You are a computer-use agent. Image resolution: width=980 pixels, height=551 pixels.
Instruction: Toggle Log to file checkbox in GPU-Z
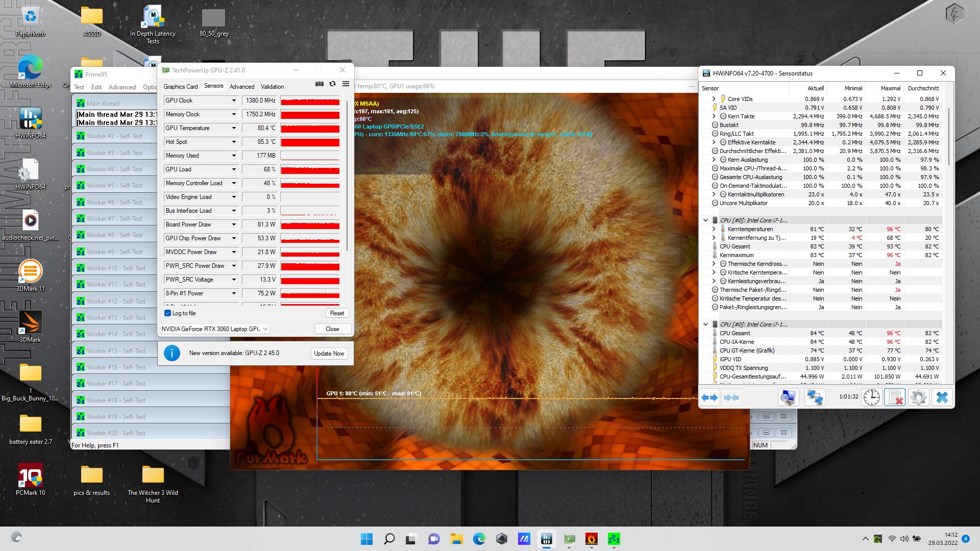click(x=167, y=313)
